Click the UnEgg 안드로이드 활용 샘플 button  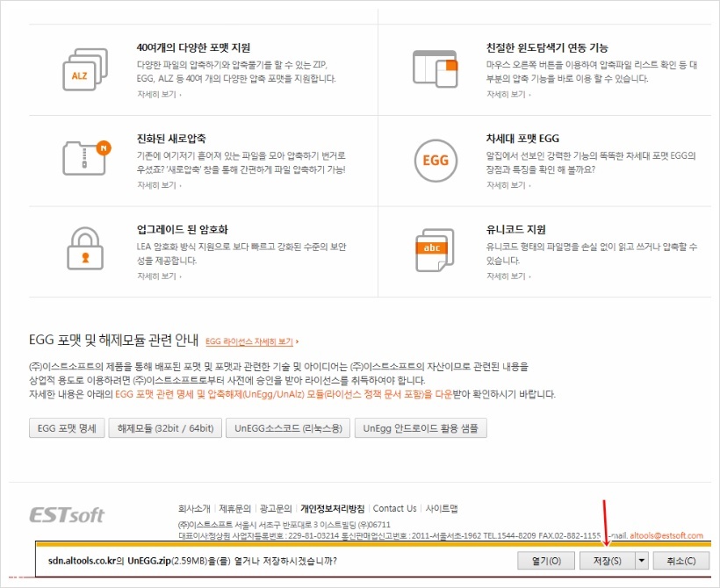[421, 428]
